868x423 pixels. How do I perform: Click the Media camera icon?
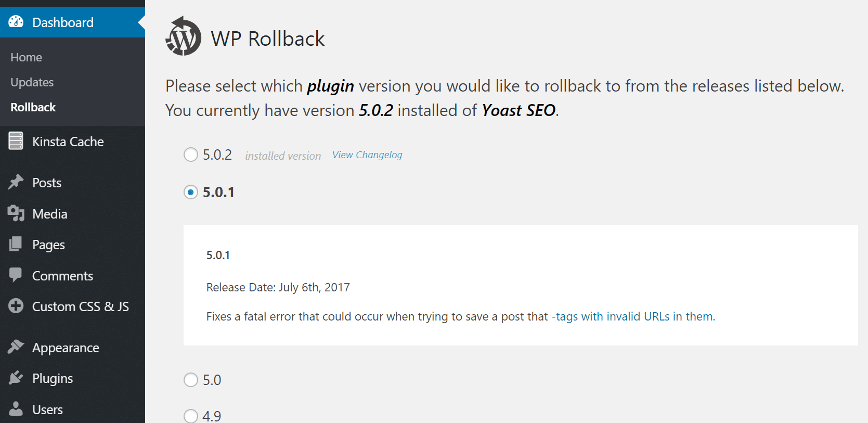[x=16, y=213]
